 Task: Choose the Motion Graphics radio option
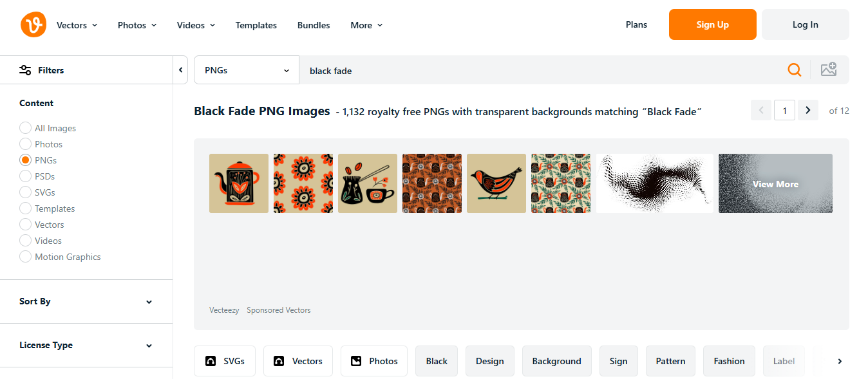click(25, 257)
